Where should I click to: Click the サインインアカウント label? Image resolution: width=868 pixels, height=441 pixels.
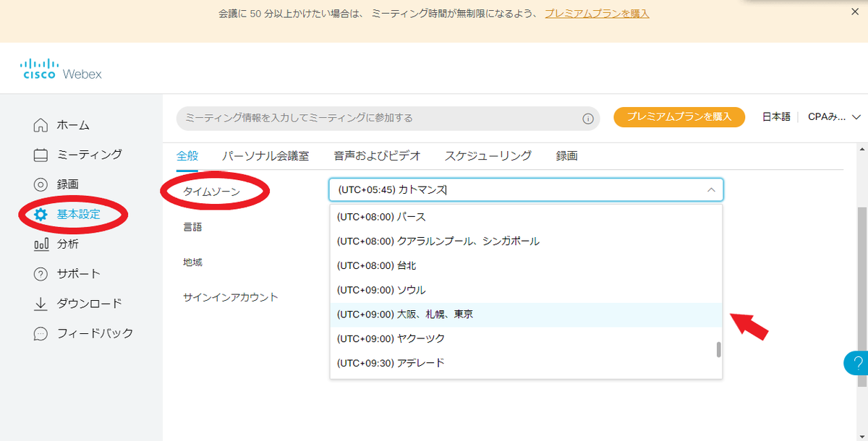231,297
